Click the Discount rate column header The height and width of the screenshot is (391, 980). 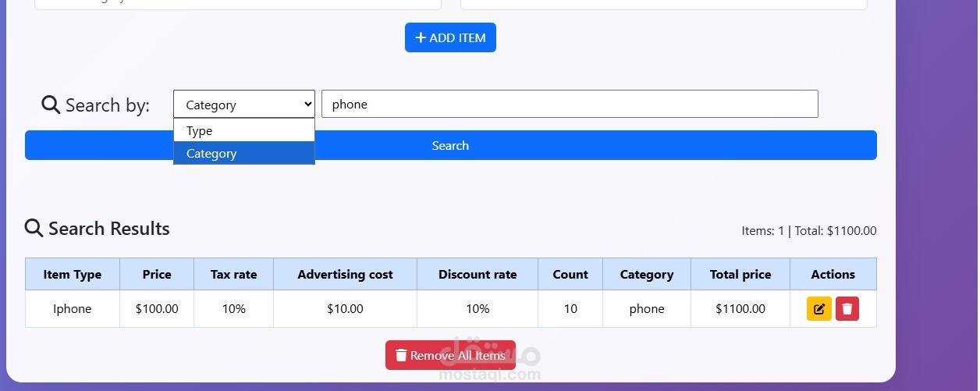coord(478,274)
